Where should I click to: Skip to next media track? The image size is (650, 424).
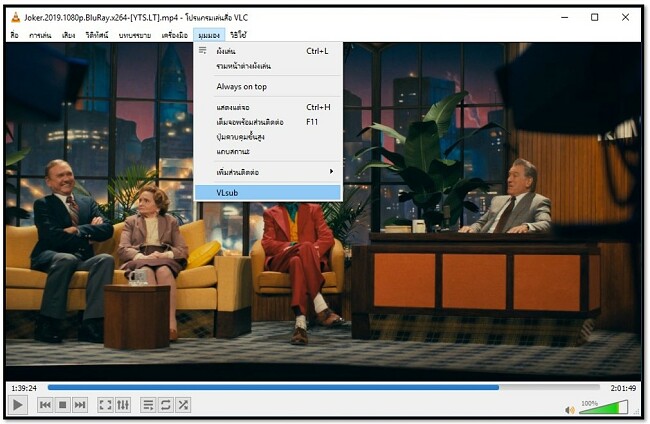(80, 405)
